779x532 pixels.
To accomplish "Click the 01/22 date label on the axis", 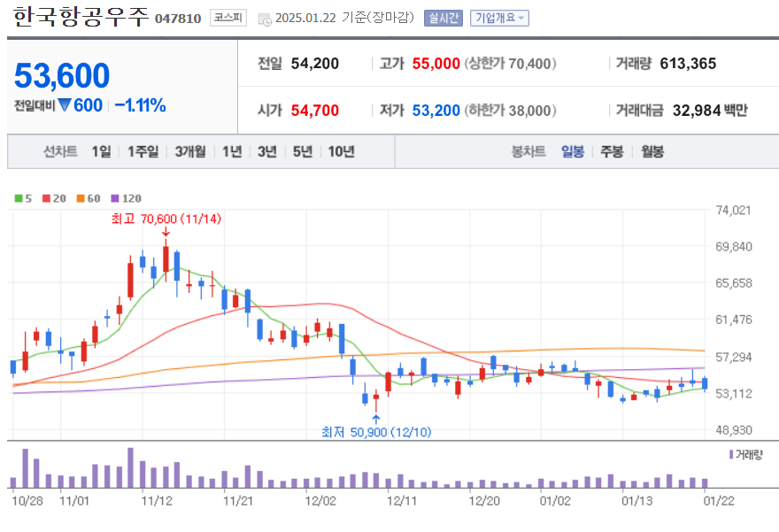I will tap(719, 501).
